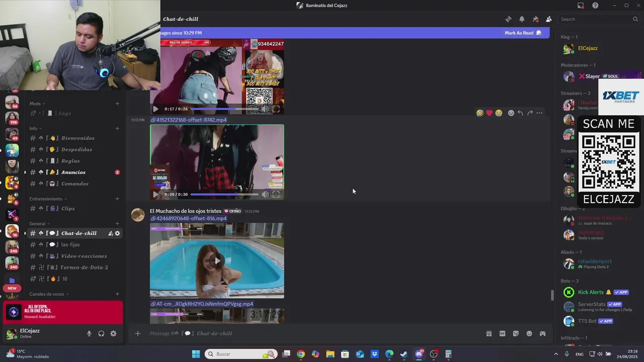The width and height of the screenshot is (644, 362).
Task: Reply to message with left arrow icon
Action: pos(520,113)
